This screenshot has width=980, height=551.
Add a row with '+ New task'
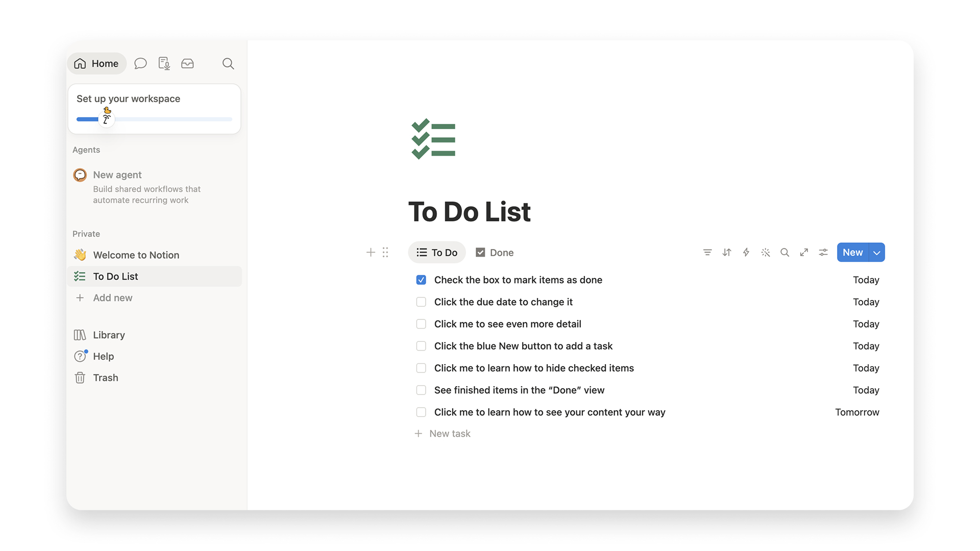coord(443,434)
